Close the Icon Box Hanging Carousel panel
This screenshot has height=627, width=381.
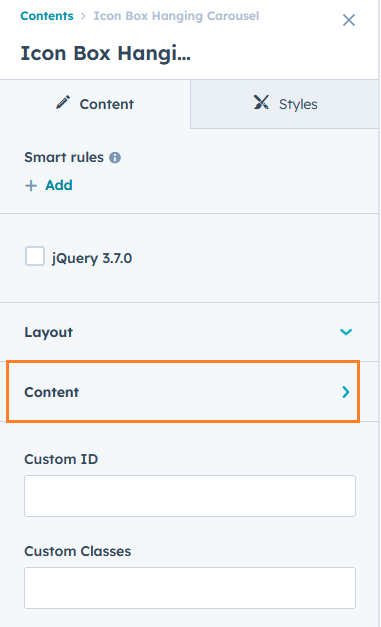pyautogui.click(x=349, y=20)
